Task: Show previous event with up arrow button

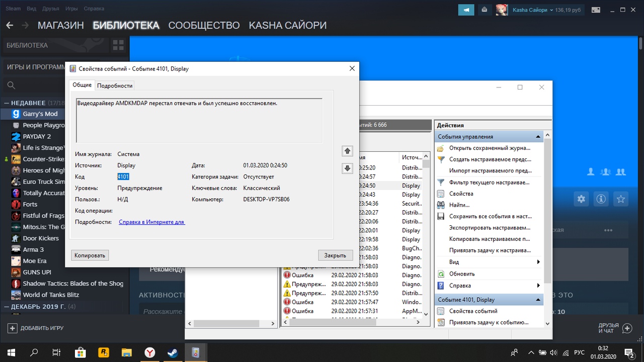Action: tap(347, 151)
